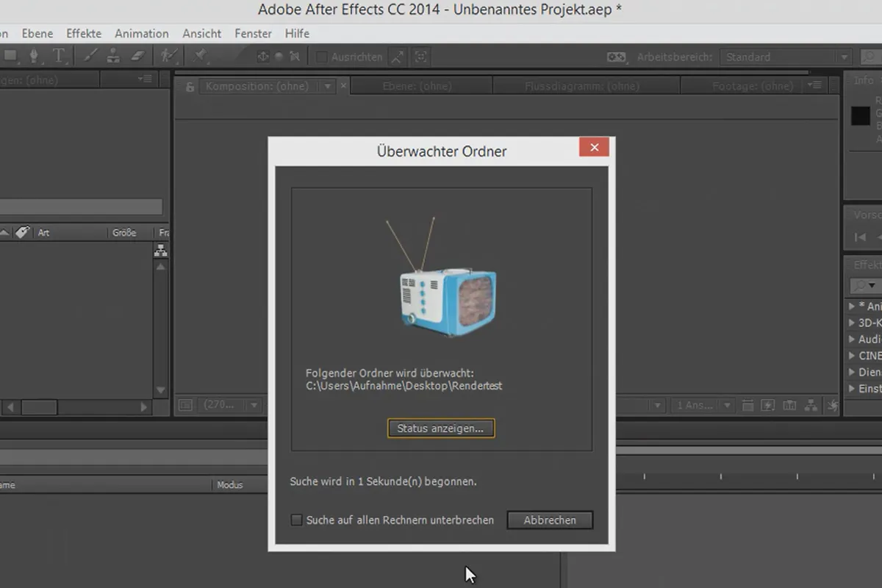
Task: Click the Größe column header
Action: coord(124,232)
